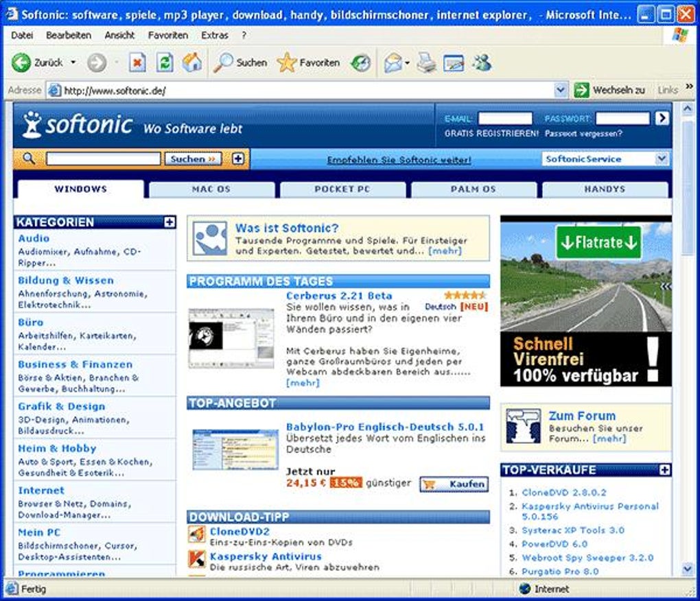The image size is (700, 601).
Task: Click the Softonic logo
Action: click(78, 124)
